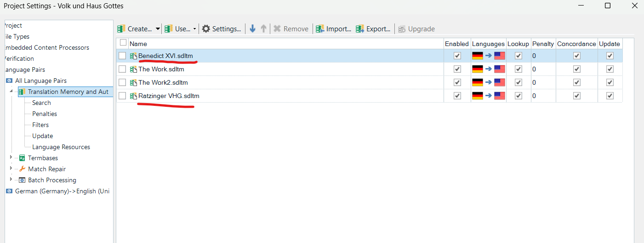
Task: Click the Concordance column header
Action: pos(576,44)
